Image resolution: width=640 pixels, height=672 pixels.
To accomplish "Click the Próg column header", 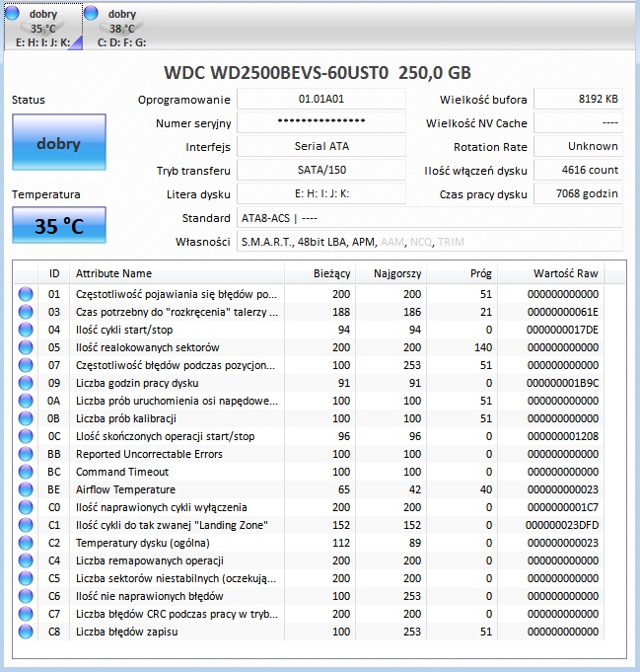I will click(x=462, y=273).
